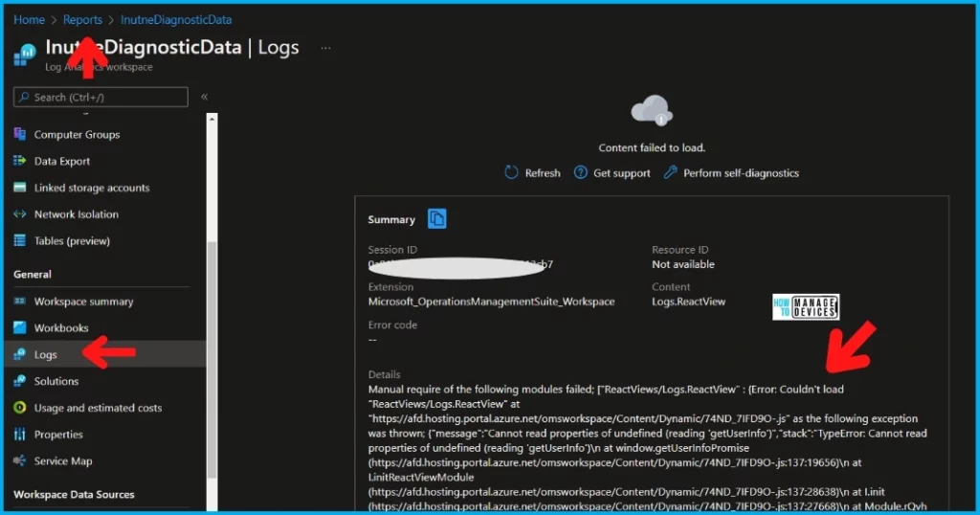Go to Home breadcrumb
Viewport: 980px width, 515px height.
click(29, 19)
